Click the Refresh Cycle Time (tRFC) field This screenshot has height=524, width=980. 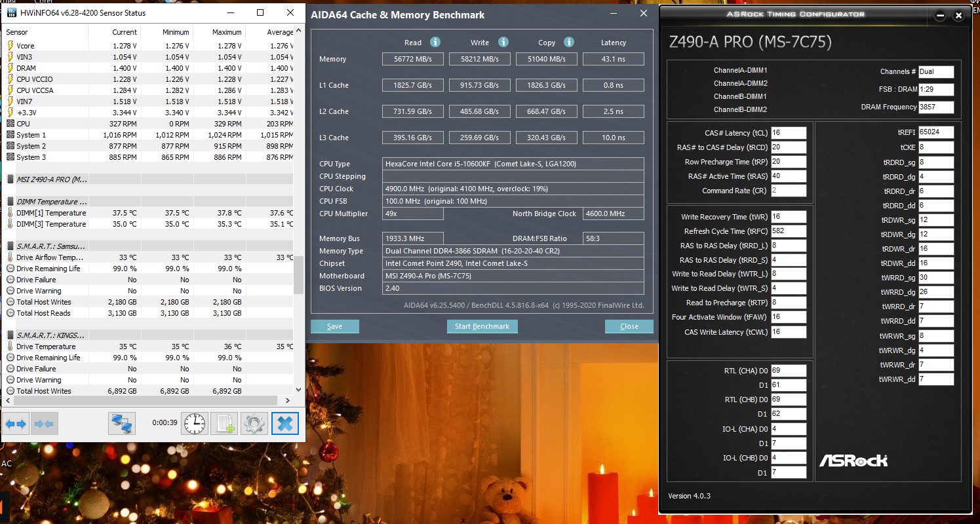[x=789, y=231]
